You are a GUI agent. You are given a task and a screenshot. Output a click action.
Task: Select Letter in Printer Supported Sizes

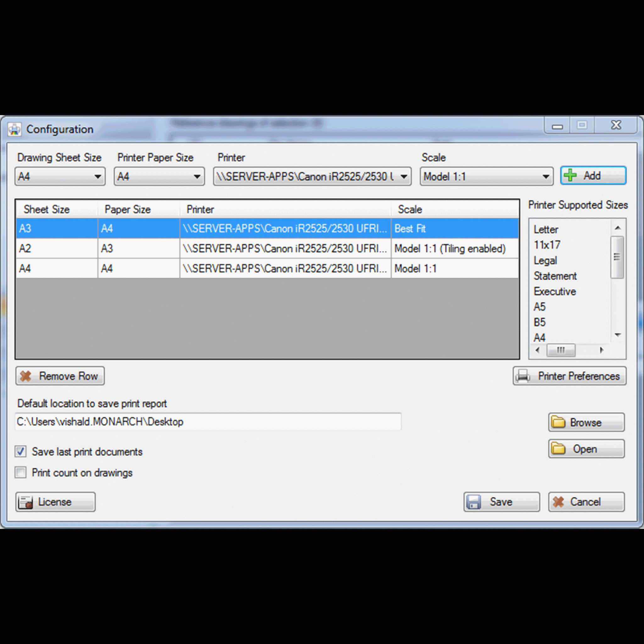pos(546,229)
